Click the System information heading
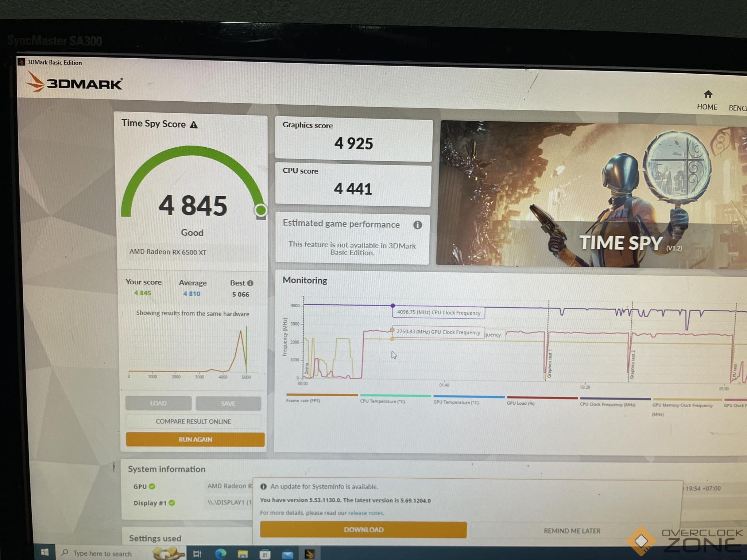The width and height of the screenshot is (747, 560). point(167,469)
